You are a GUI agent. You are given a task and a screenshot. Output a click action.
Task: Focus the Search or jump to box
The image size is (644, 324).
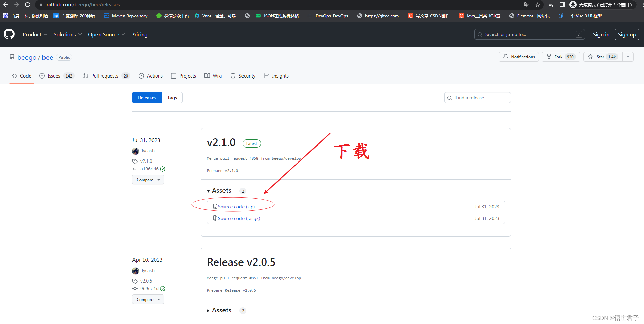point(529,34)
